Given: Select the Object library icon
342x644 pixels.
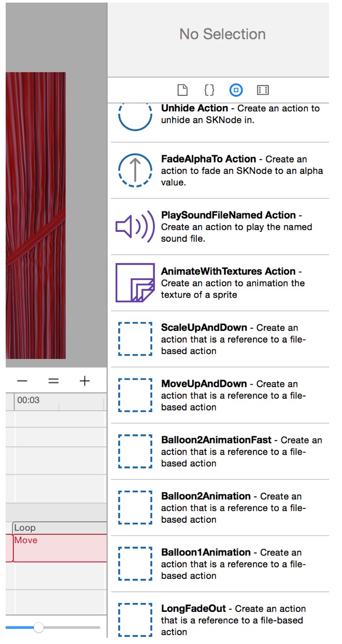Looking at the screenshot, I should pyautogui.click(x=236, y=90).
